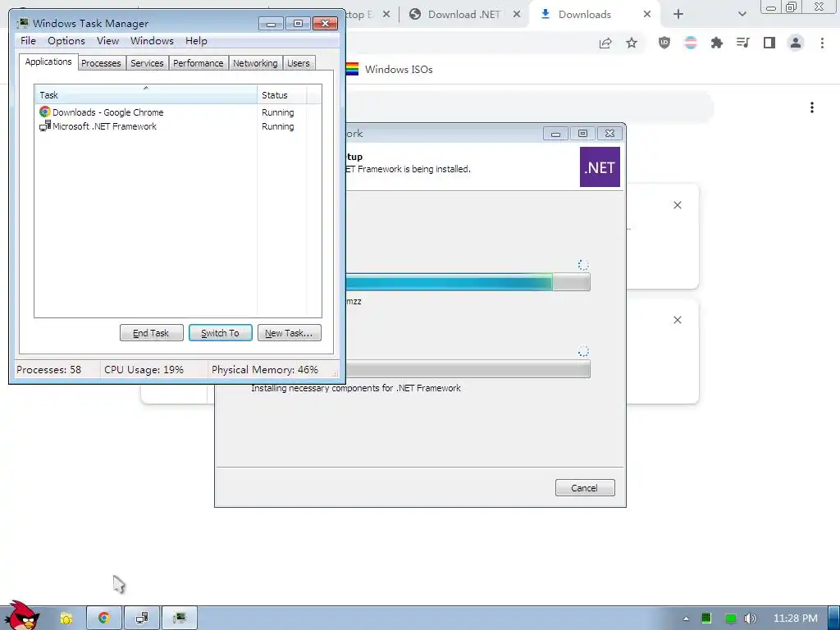
Task: Select the Downloads - Google Chrome task
Action: 101,112
